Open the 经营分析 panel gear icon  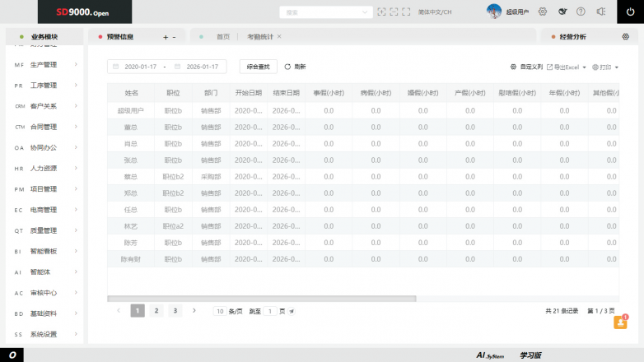(x=626, y=37)
